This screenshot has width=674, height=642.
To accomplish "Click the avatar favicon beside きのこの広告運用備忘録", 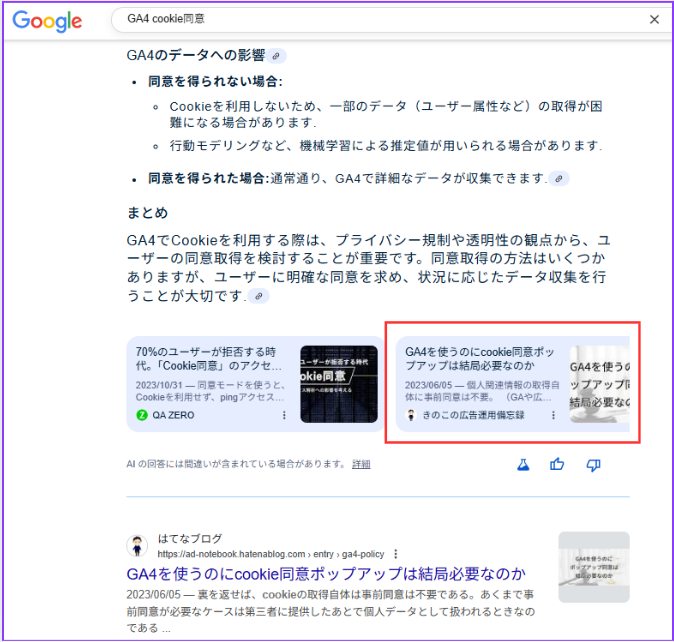I will (411, 415).
